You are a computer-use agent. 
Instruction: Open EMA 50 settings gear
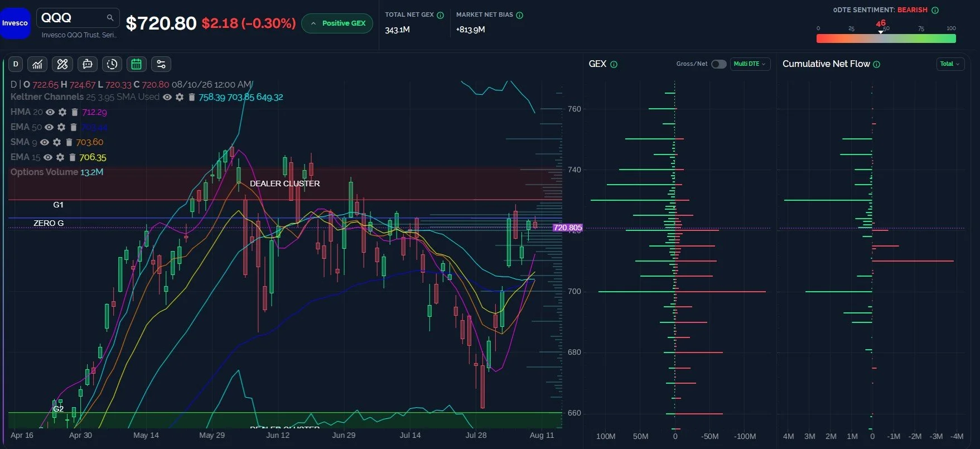point(61,127)
